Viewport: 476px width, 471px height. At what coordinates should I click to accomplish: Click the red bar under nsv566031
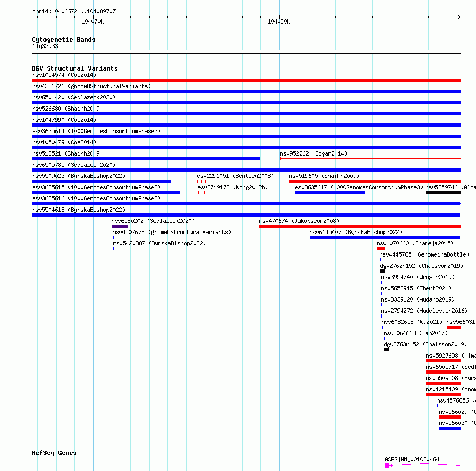click(x=454, y=327)
